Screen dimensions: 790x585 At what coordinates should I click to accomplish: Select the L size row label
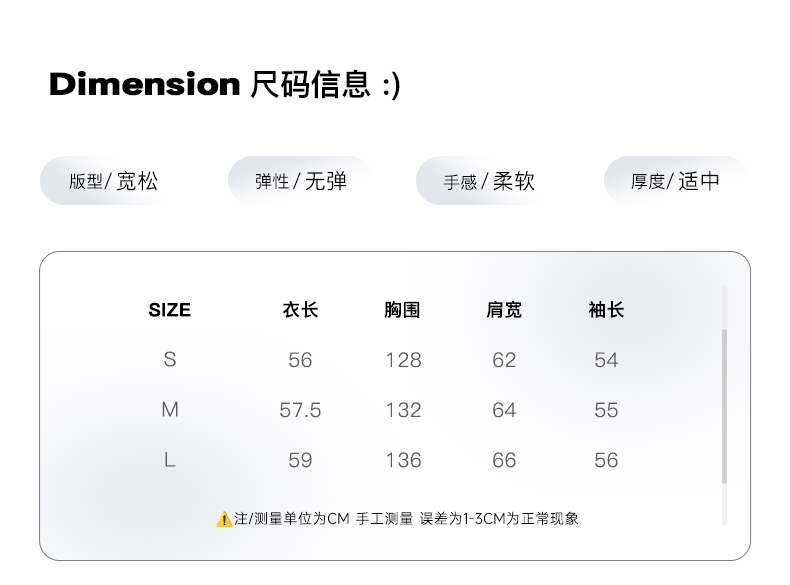click(170, 460)
